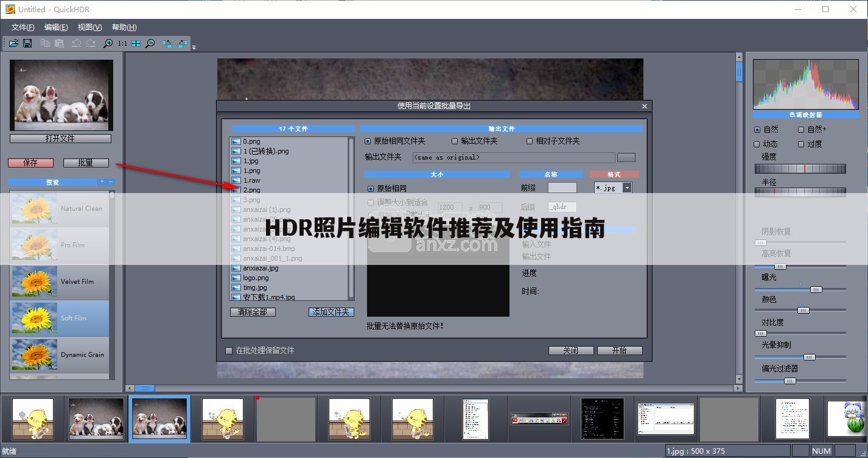Click the Paste icon in the toolbar
Screen dimensions: 868x458
(59, 43)
